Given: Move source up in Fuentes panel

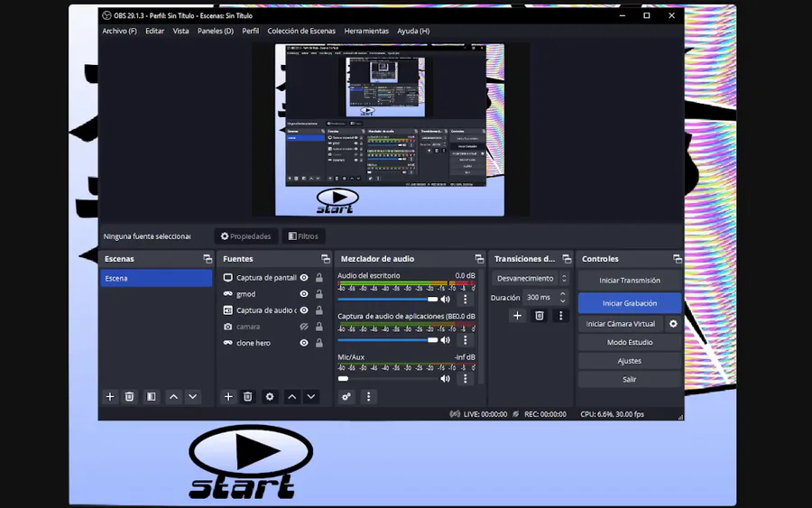Looking at the screenshot, I should point(292,397).
